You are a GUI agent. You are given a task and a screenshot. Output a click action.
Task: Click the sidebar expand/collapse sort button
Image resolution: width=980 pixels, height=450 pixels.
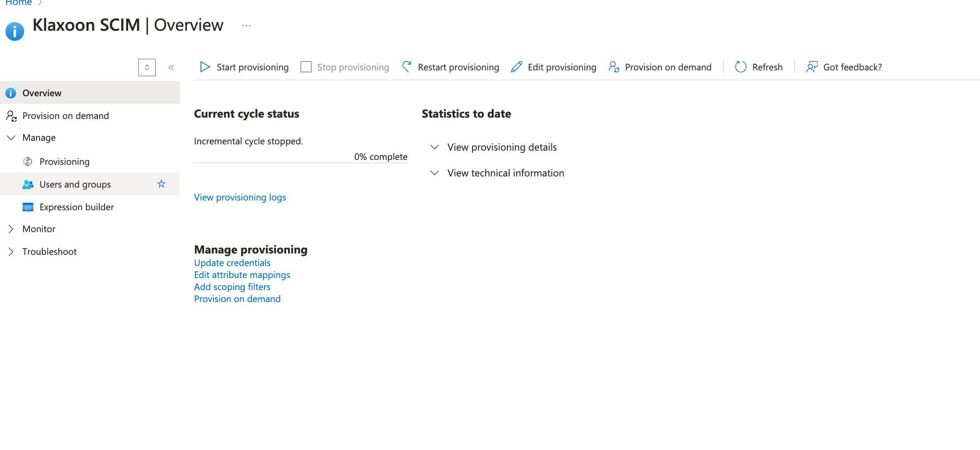click(147, 67)
